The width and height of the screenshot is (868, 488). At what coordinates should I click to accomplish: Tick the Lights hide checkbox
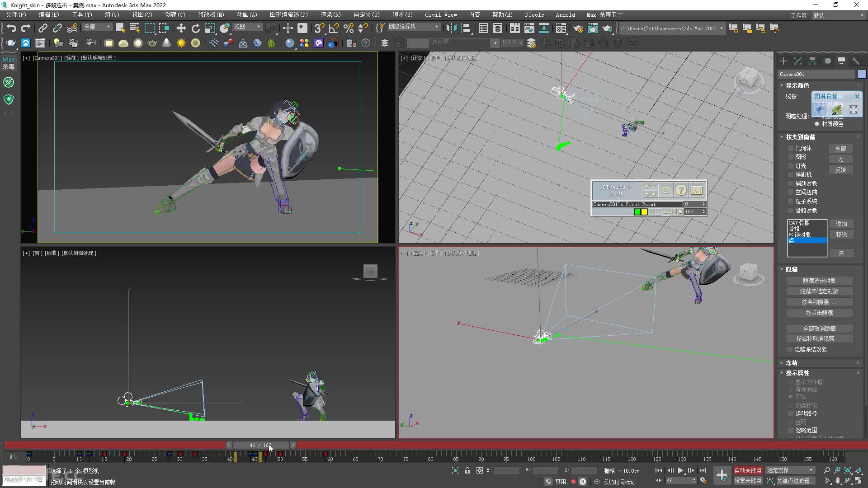coord(791,166)
